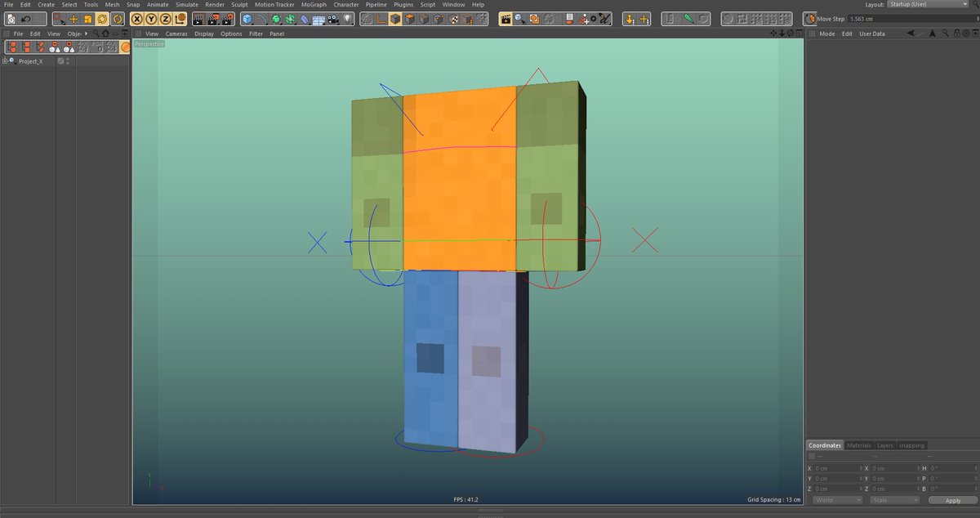Toggle the world coordinate system icon
Viewport: 980px width, 518px height.
(180, 18)
